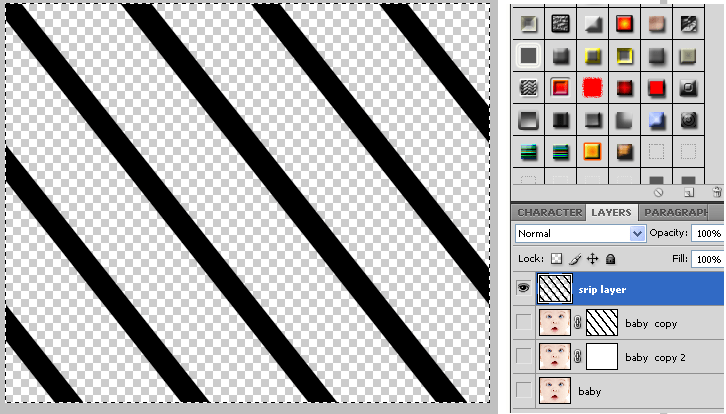Toggle Lock image pixels brush icon

point(575,259)
